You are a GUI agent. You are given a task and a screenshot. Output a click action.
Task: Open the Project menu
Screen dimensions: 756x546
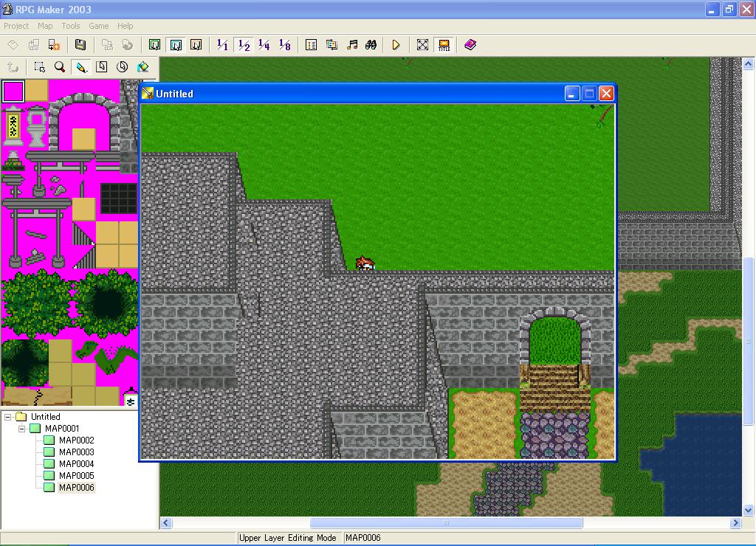pyautogui.click(x=16, y=26)
